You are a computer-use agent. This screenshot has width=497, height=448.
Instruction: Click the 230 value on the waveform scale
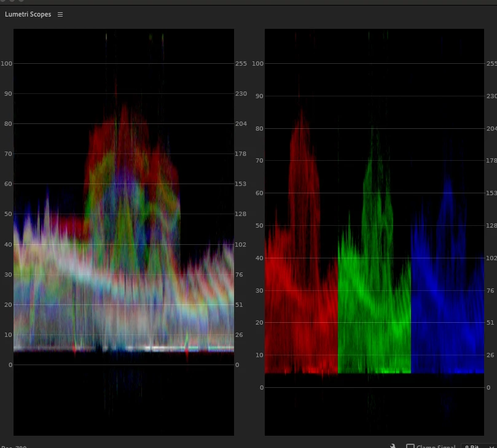[241, 94]
